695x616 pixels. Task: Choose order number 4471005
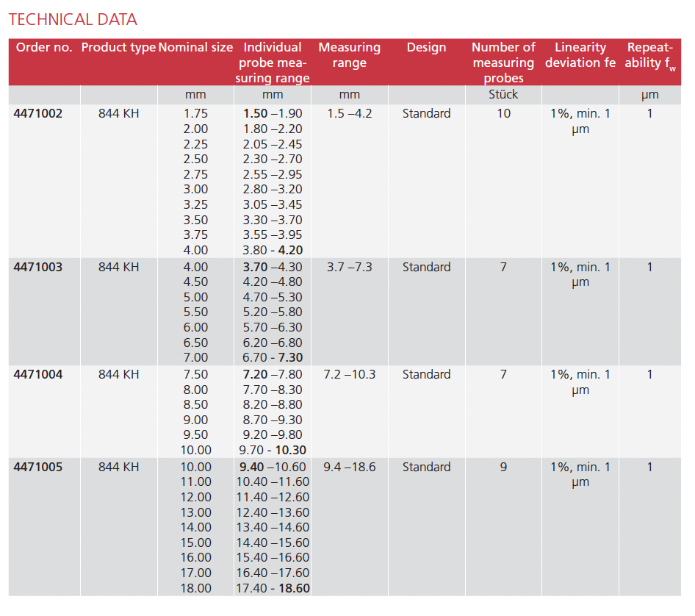[38, 468]
